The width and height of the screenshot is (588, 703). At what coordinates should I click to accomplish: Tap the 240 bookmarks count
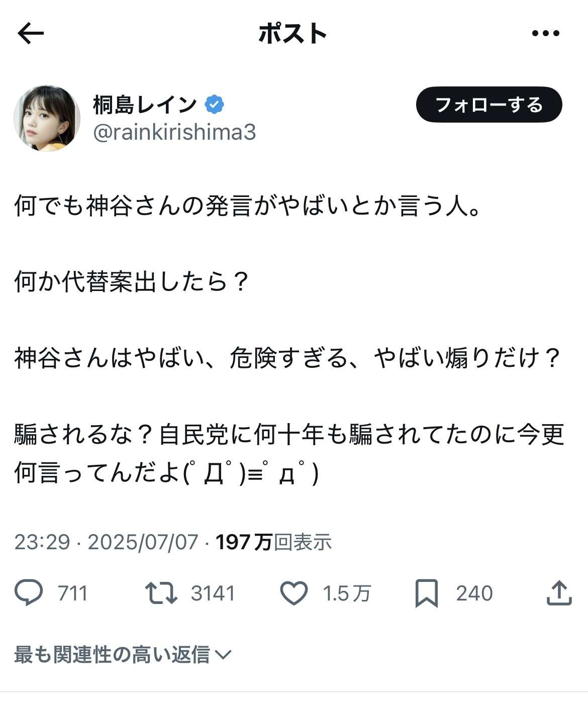(474, 593)
